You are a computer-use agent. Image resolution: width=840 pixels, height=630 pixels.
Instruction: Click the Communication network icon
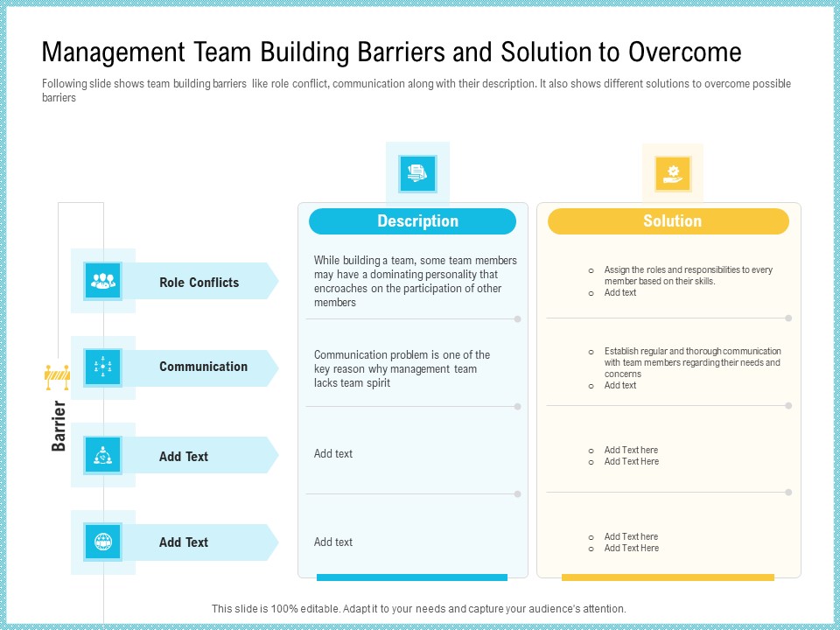[103, 367]
